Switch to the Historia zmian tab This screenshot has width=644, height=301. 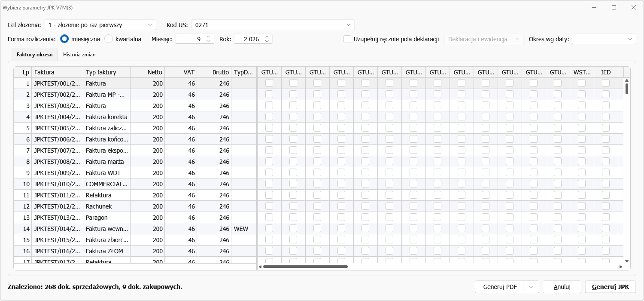[79, 55]
